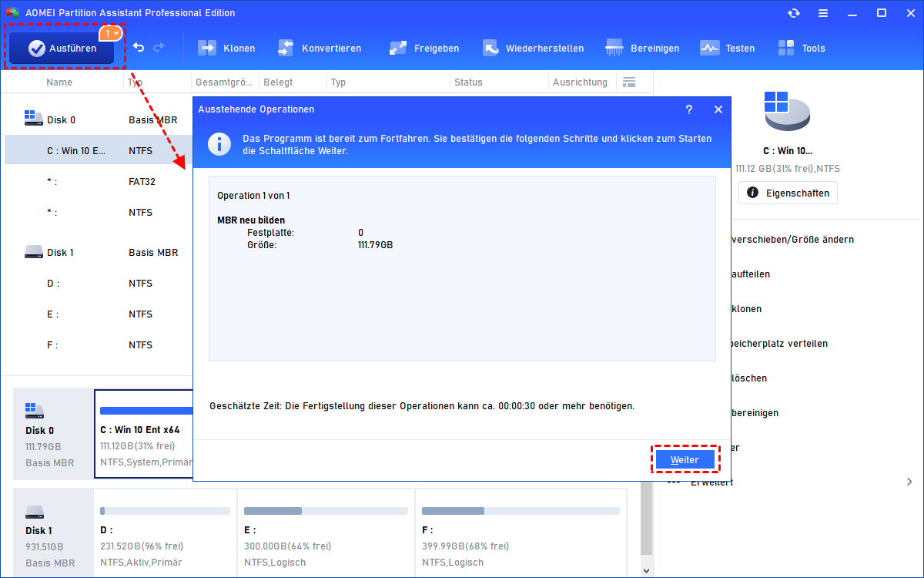Expand the Erweitert section chevron

click(910, 482)
